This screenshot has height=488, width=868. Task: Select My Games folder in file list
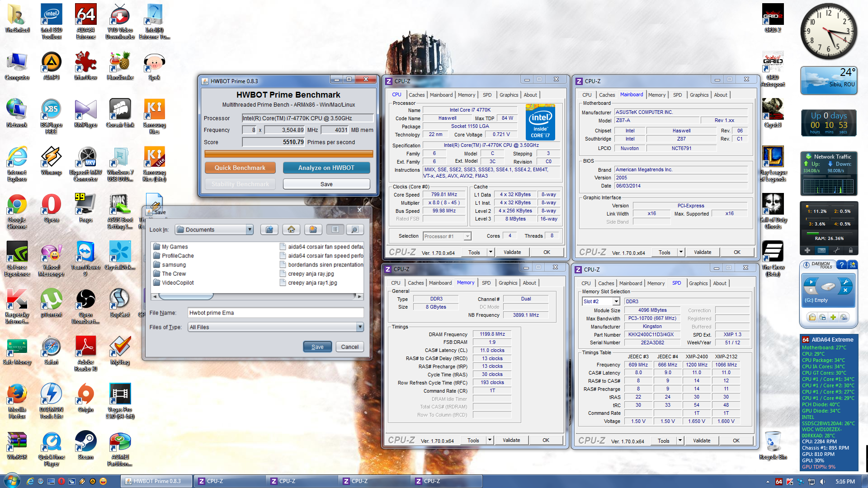point(170,247)
